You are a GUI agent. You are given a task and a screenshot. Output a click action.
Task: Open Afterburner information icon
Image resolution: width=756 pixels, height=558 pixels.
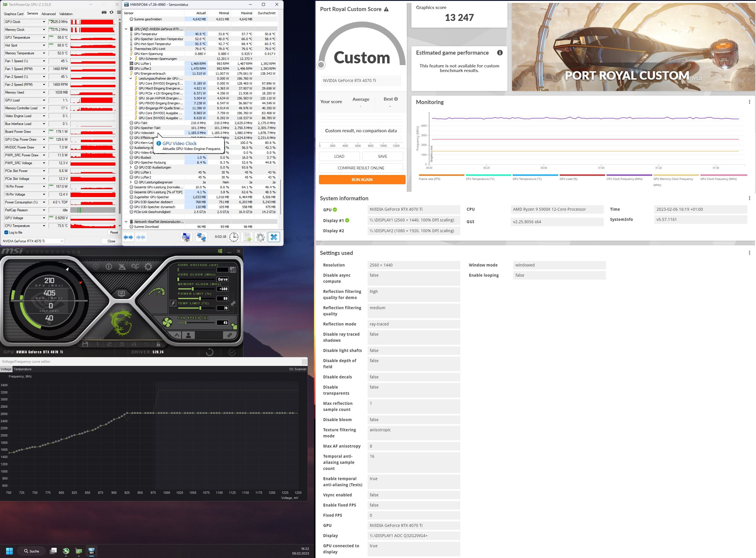[x=109, y=267]
